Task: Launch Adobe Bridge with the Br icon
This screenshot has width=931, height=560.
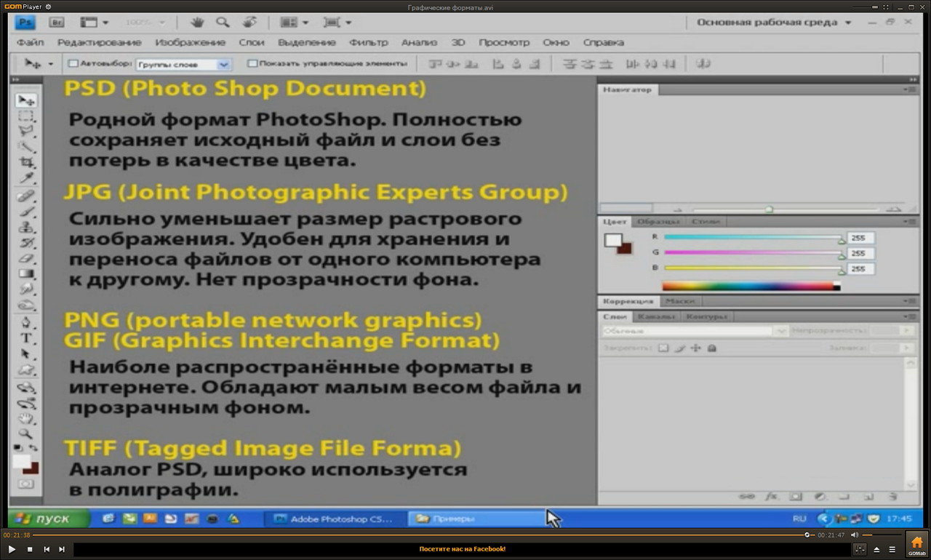Action: (x=57, y=23)
